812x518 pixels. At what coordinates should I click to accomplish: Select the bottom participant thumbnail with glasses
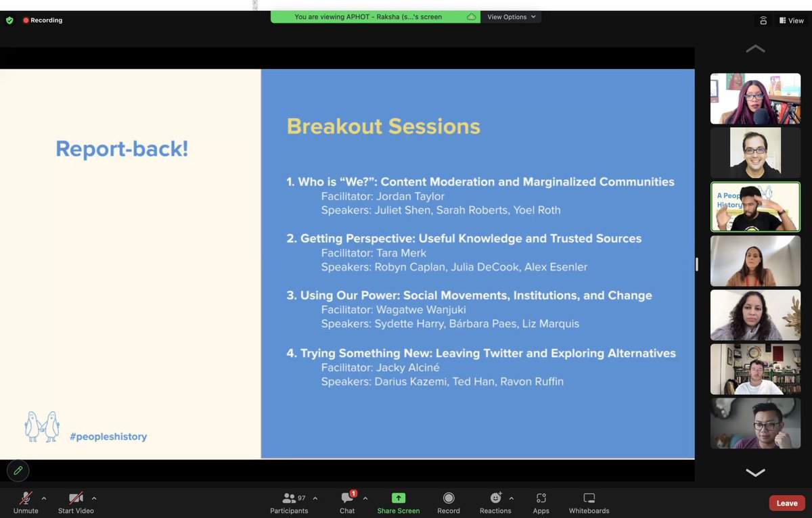click(755, 423)
